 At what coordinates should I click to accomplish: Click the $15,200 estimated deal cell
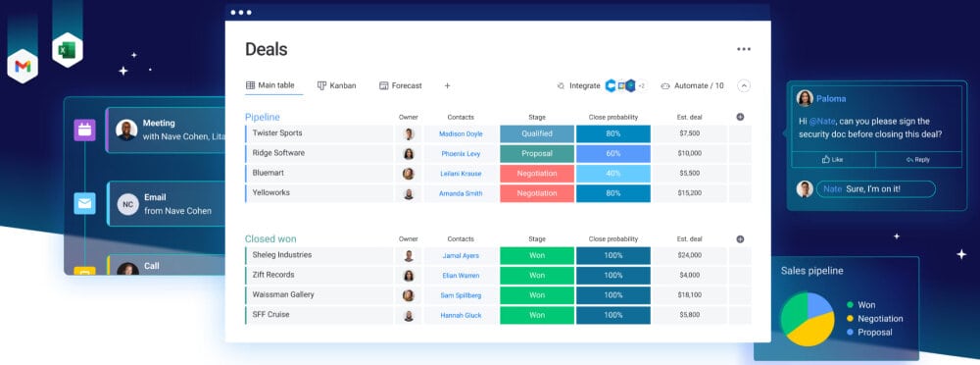coord(689,194)
